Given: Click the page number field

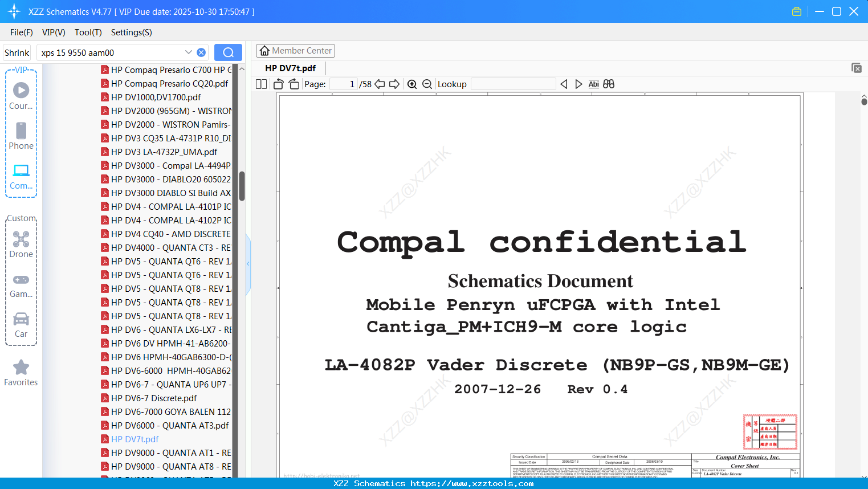Looking at the screenshot, I should pos(344,84).
